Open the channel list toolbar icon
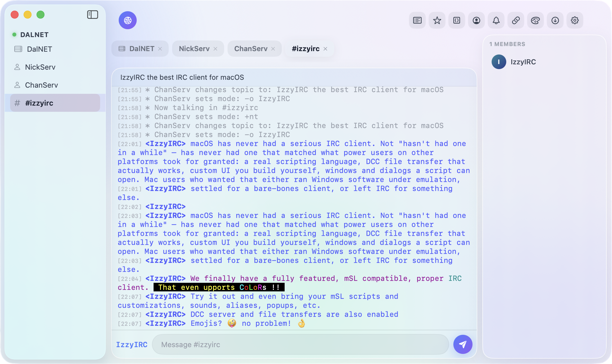 (x=417, y=20)
